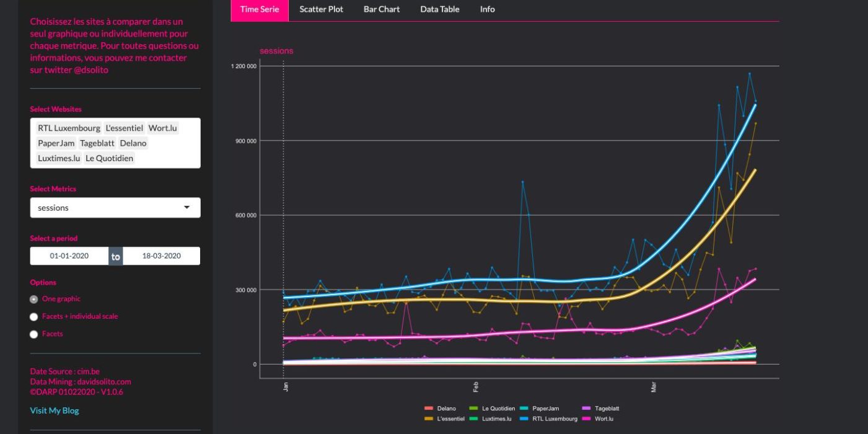Click the Time Serie tab
The height and width of the screenshot is (434, 868).
(260, 9)
